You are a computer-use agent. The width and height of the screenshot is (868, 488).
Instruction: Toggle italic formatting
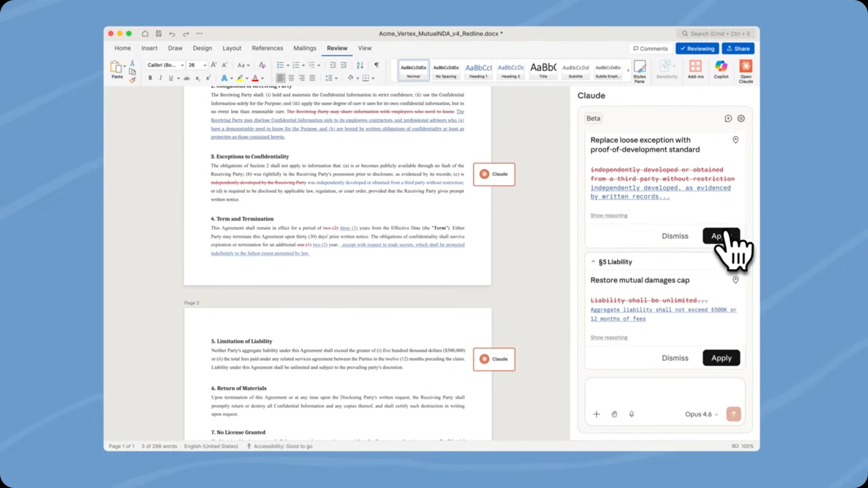[160, 78]
